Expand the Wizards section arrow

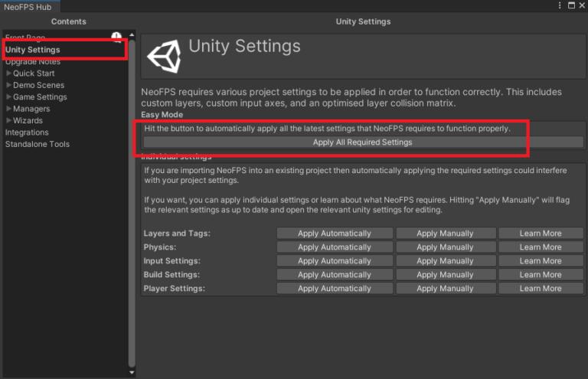(x=8, y=120)
